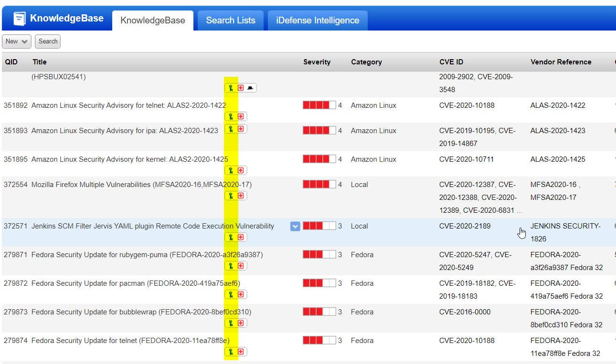Click the key icon for kernel advisory ALAS2-2020-1425
The width and height of the screenshot is (616, 364).
click(x=230, y=170)
